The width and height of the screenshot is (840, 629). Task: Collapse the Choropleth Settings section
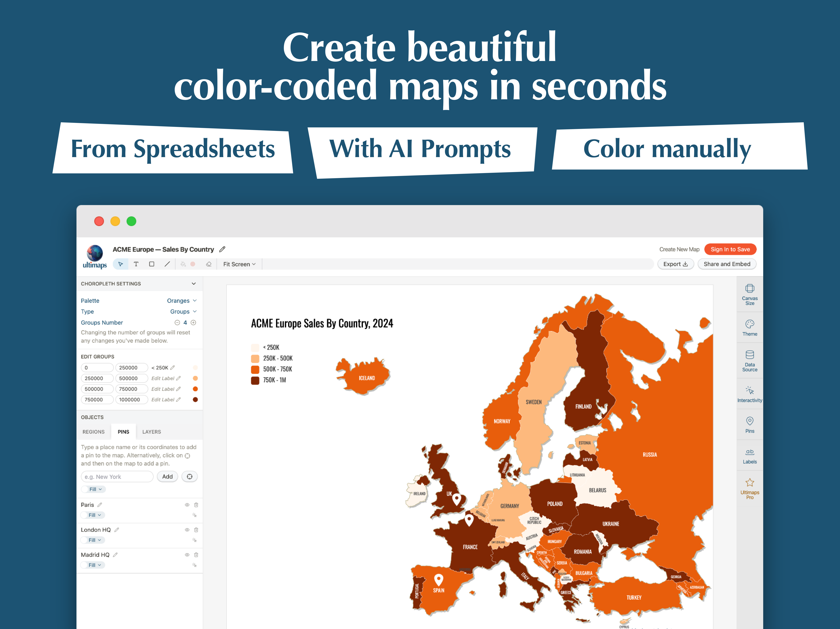[x=194, y=284]
